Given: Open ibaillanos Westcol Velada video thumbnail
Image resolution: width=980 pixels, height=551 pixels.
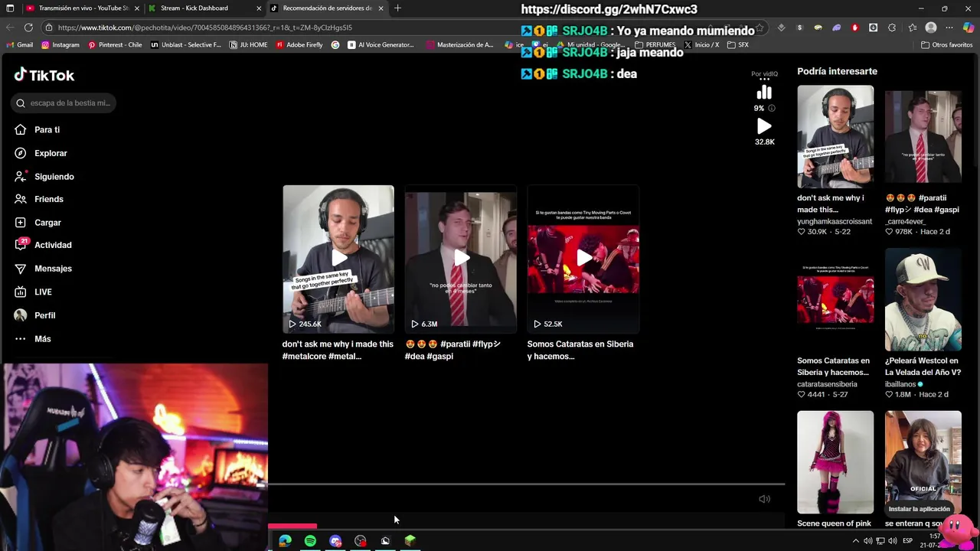Looking at the screenshot, I should [923, 299].
